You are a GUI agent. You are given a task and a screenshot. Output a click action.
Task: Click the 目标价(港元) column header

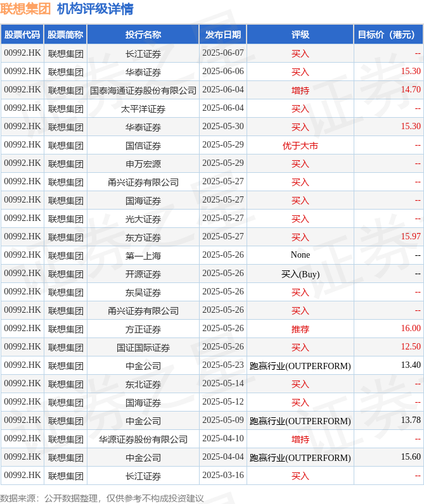(x=389, y=34)
